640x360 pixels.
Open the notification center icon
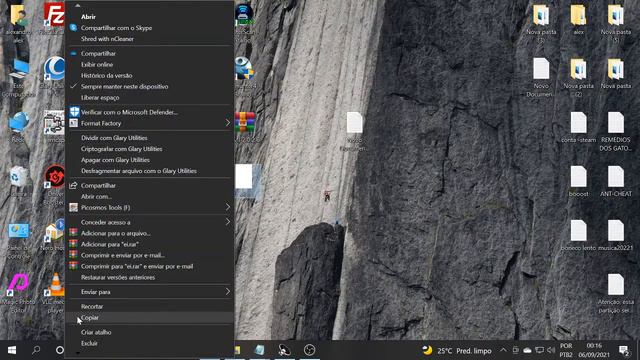point(623,350)
